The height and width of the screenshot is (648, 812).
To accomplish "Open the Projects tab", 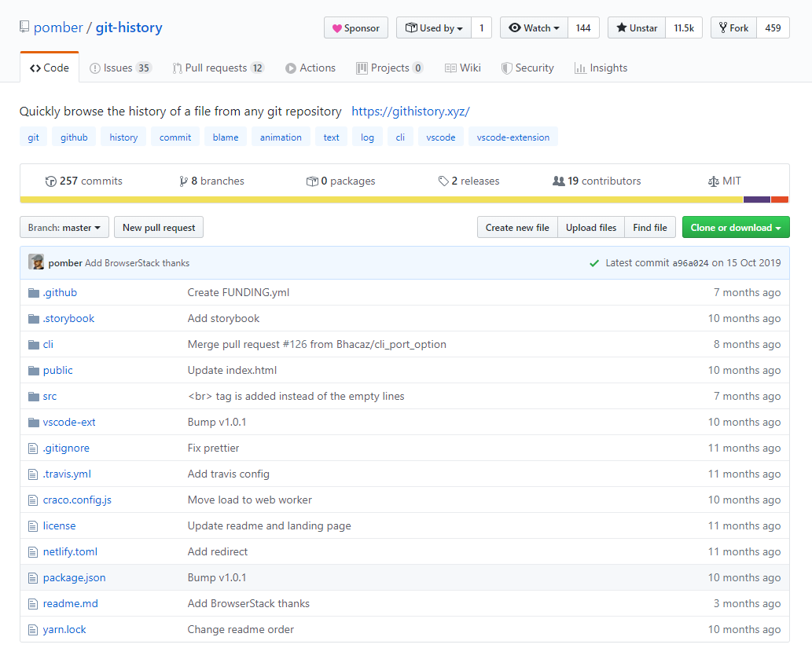I will (x=389, y=68).
